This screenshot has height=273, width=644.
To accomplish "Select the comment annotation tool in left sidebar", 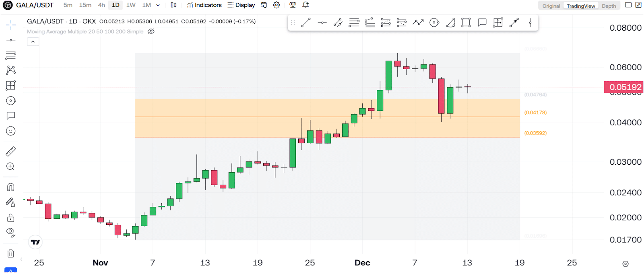I will pos(11,116).
